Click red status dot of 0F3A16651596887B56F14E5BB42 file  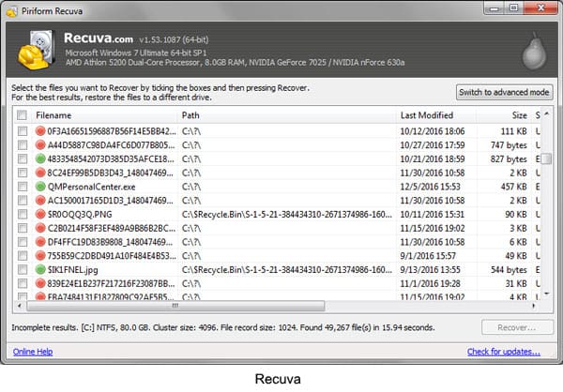click(40, 131)
